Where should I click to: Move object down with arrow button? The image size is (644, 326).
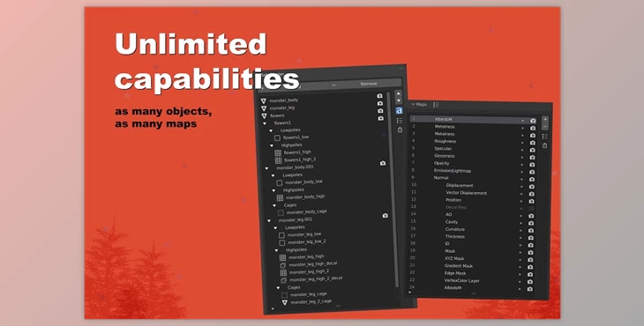(x=399, y=100)
